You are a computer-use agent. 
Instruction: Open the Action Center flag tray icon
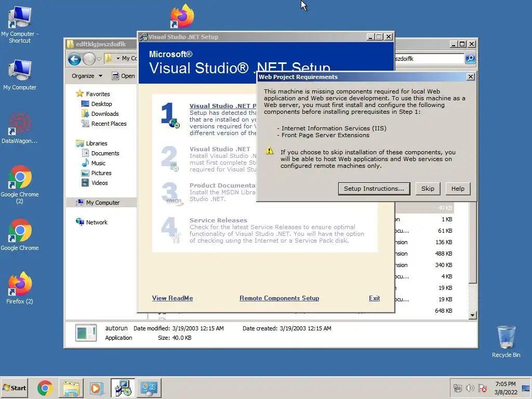483,388
